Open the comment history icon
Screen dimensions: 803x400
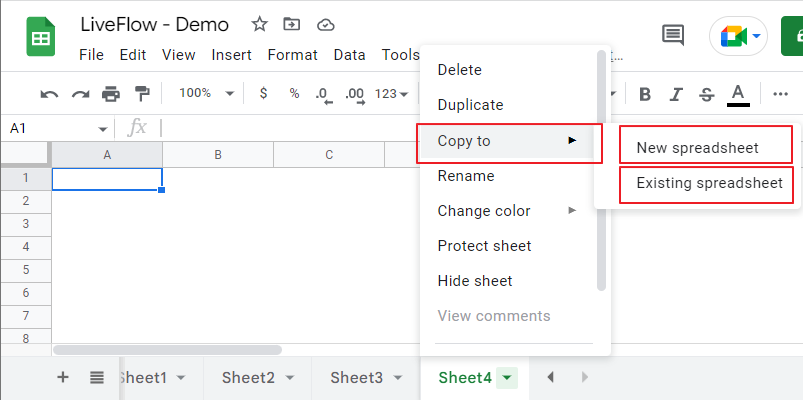point(673,35)
